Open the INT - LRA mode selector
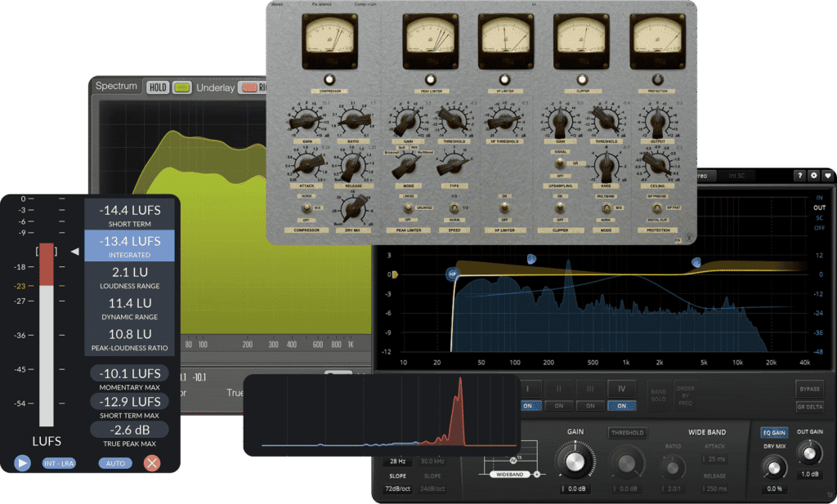Screen dimensions: 837x504 59,463
